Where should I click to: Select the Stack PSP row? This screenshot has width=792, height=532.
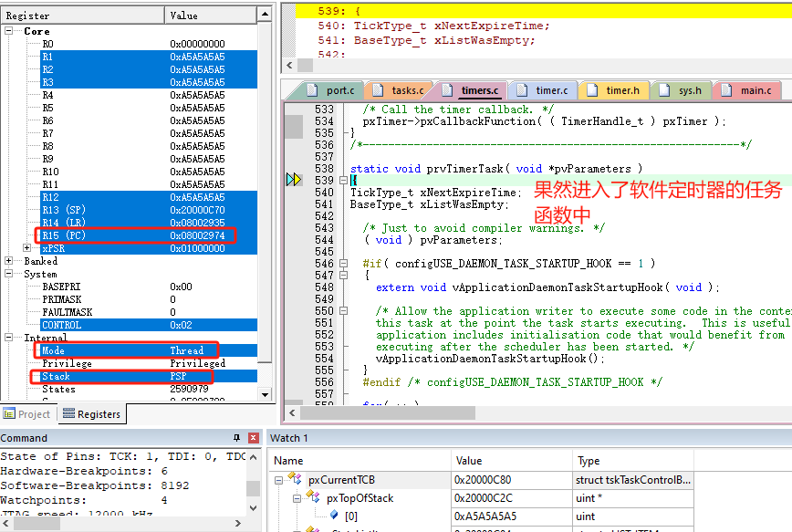[x=149, y=376]
